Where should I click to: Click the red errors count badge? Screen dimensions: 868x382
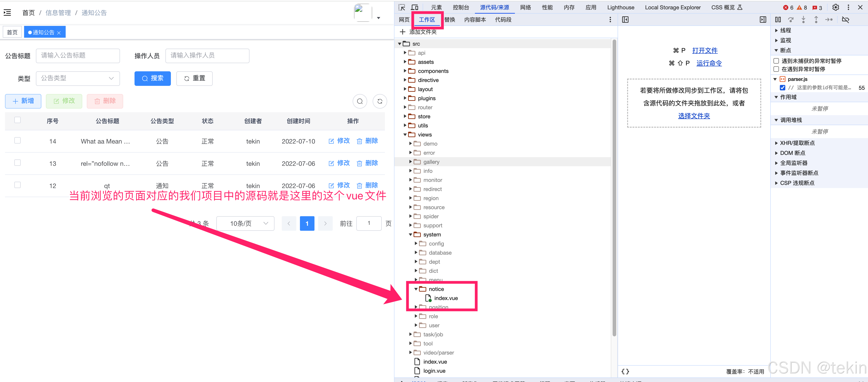point(788,7)
